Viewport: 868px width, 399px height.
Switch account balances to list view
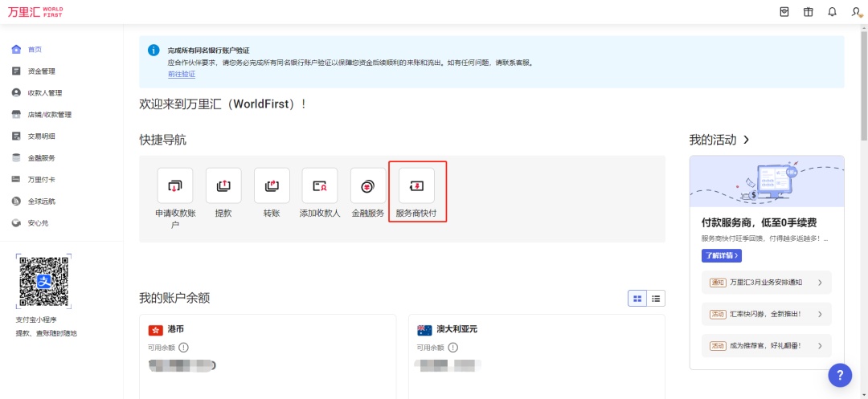tap(656, 299)
